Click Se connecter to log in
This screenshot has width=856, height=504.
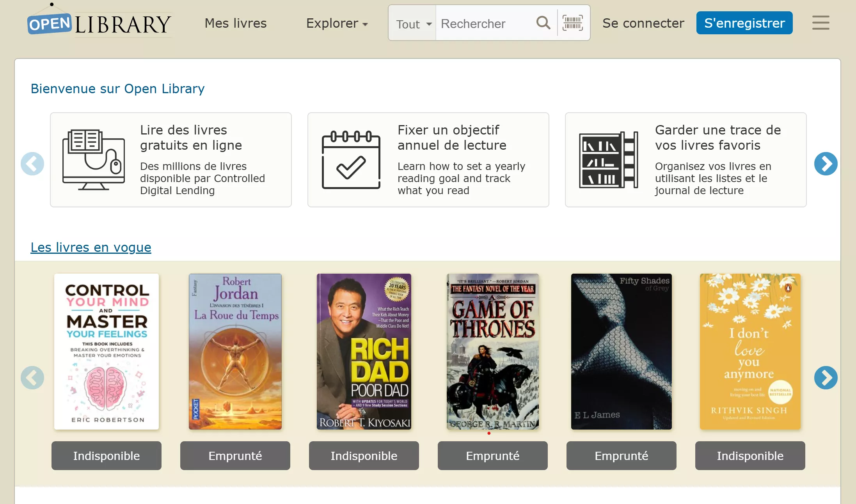(x=643, y=23)
